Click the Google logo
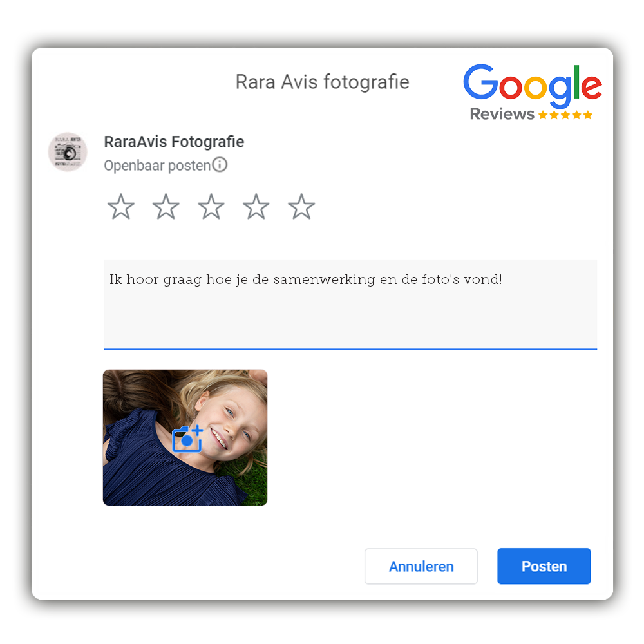 click(533, 85)
